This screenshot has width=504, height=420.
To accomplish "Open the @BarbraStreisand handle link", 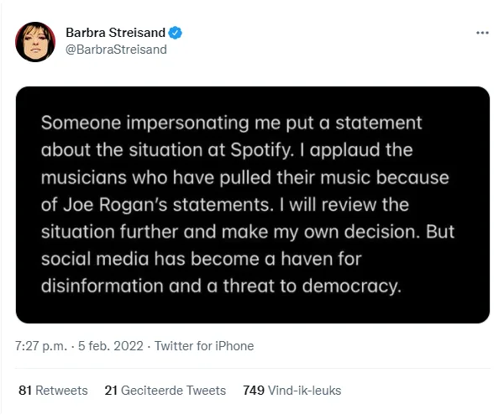I will pos(116,49).
